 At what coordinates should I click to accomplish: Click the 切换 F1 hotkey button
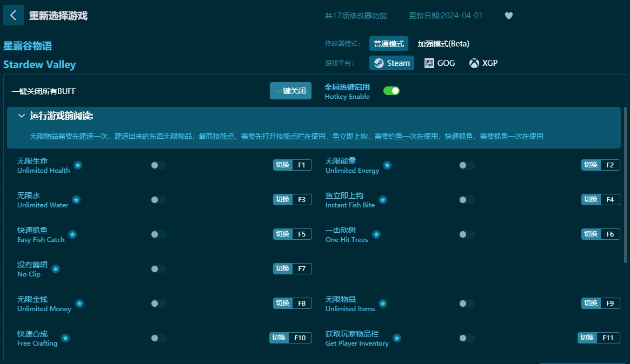pos(292,165)
